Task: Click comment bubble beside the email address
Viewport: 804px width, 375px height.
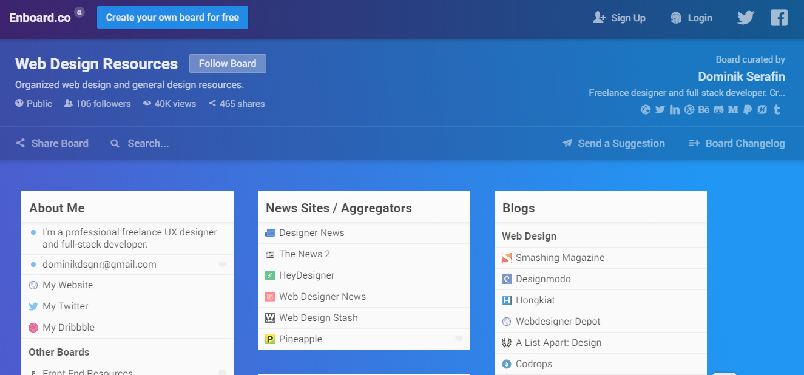Action: (222, 265)
